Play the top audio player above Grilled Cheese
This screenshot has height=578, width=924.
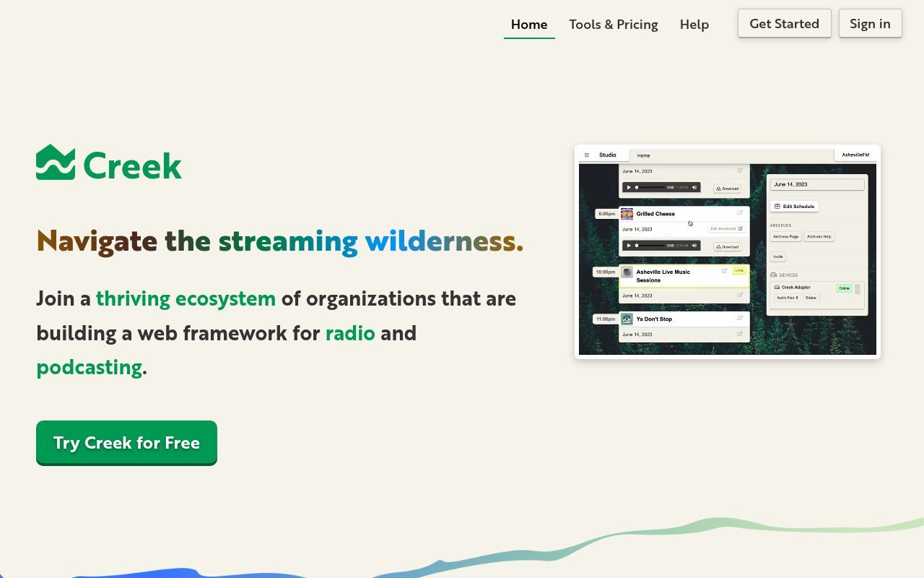pyautogui.click(x=629, y=187)
